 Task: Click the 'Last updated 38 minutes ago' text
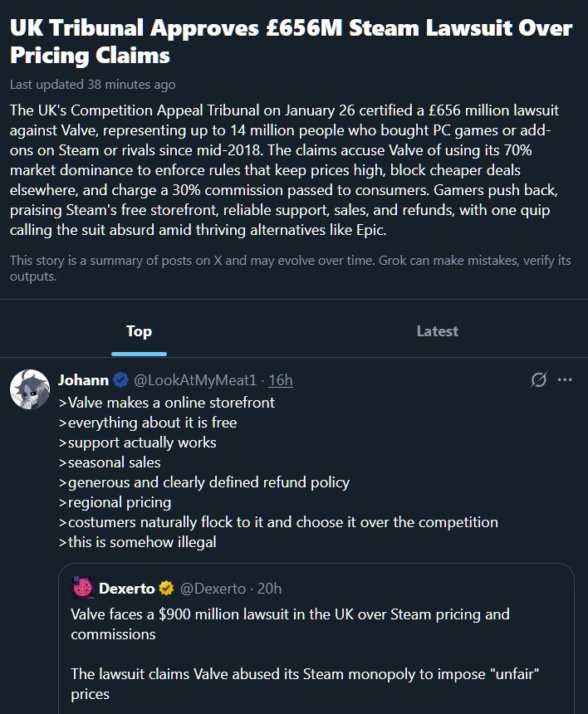click(x=93, y=85)
